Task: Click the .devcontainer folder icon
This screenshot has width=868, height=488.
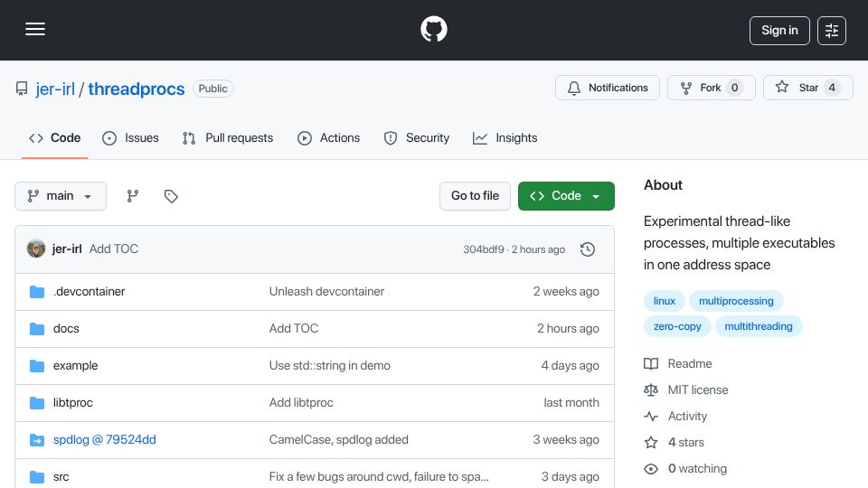Action: click(x=37, y=292)
